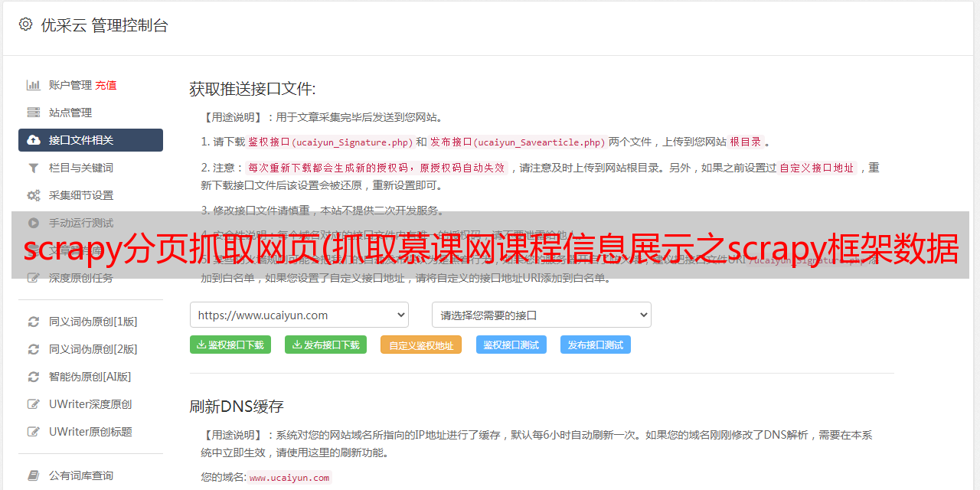Click the gear icon beside 优采云 管理控制台

pos(25,24)
